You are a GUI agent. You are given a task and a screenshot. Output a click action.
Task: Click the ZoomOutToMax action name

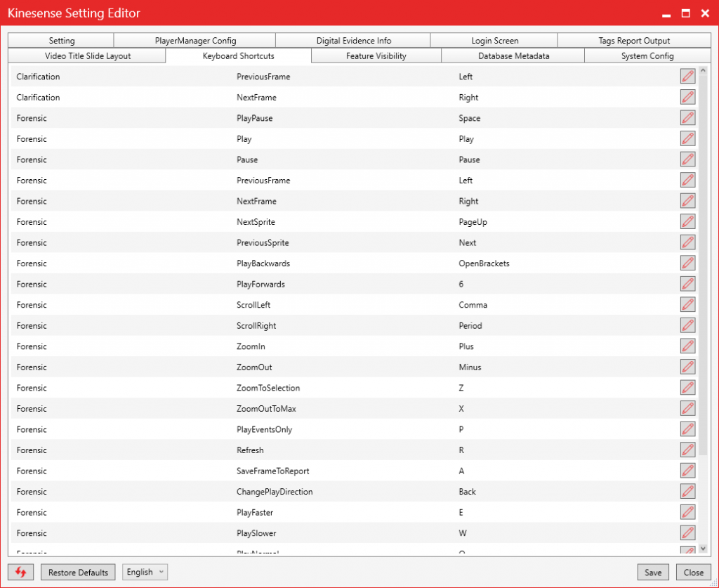pyautogui.click(x=266, y=409)
